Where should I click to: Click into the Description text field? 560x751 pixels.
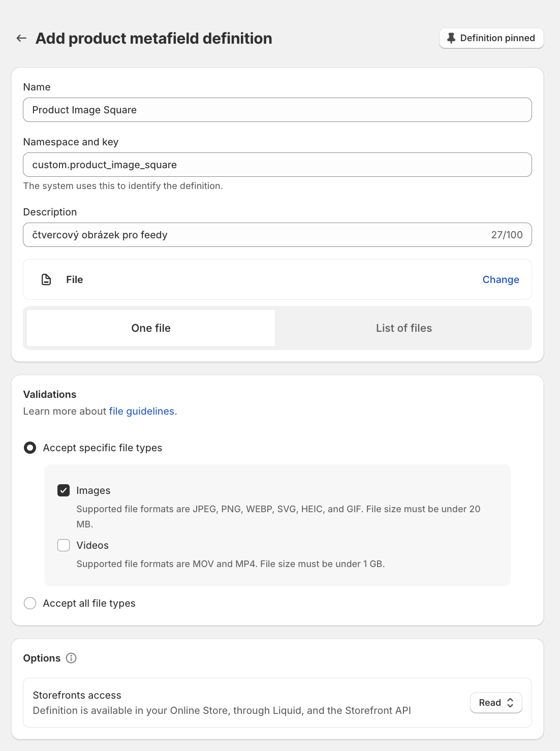[x=277, y=235]
